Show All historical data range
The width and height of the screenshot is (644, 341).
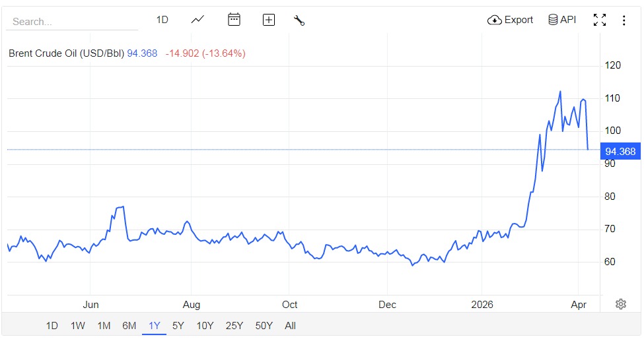click(x=290, y=325)
